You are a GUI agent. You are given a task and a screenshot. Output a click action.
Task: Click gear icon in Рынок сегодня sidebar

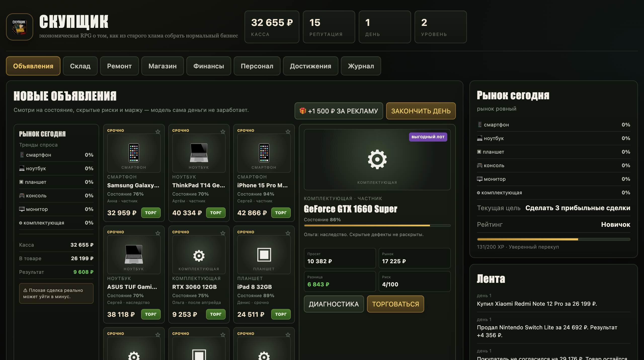tap(478, 193)
